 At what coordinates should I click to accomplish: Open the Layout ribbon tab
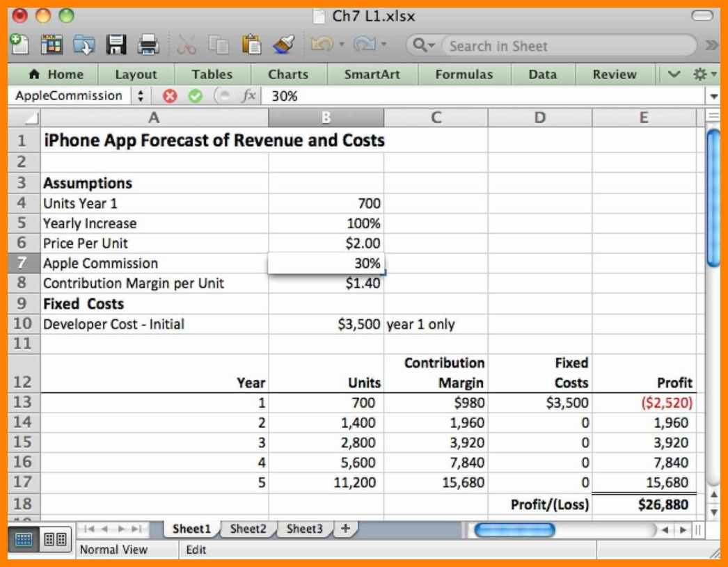tap(136, 74)
